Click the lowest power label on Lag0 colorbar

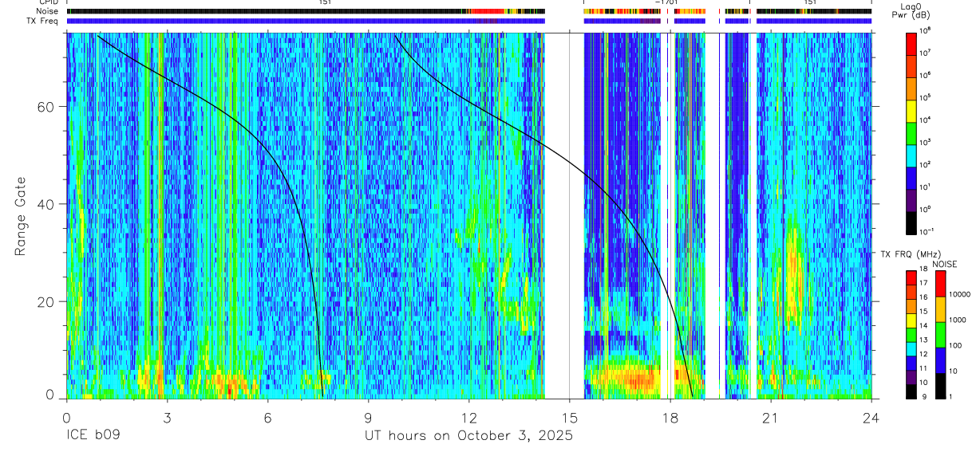click(x=927, y=231)
